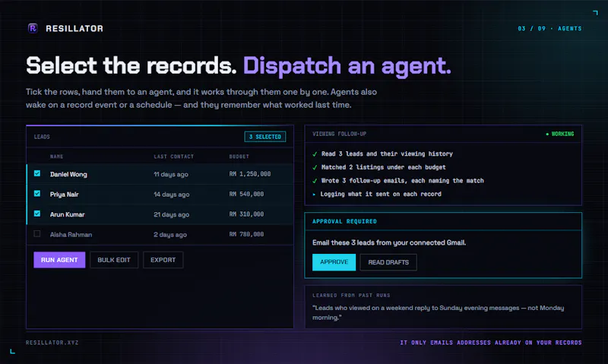Click the 'Email these 3 leads' message

click(389, 242)
